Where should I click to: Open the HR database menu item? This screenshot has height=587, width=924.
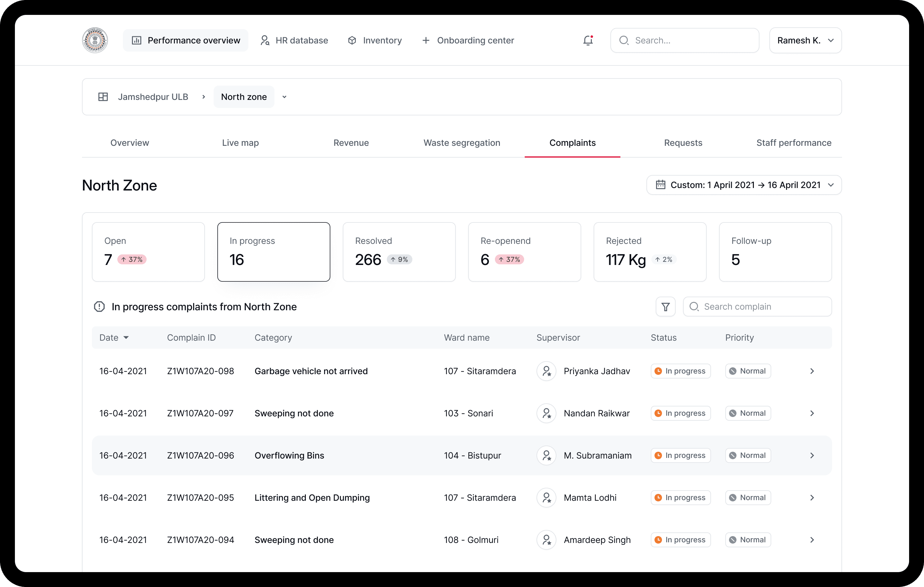coord(294,40)
